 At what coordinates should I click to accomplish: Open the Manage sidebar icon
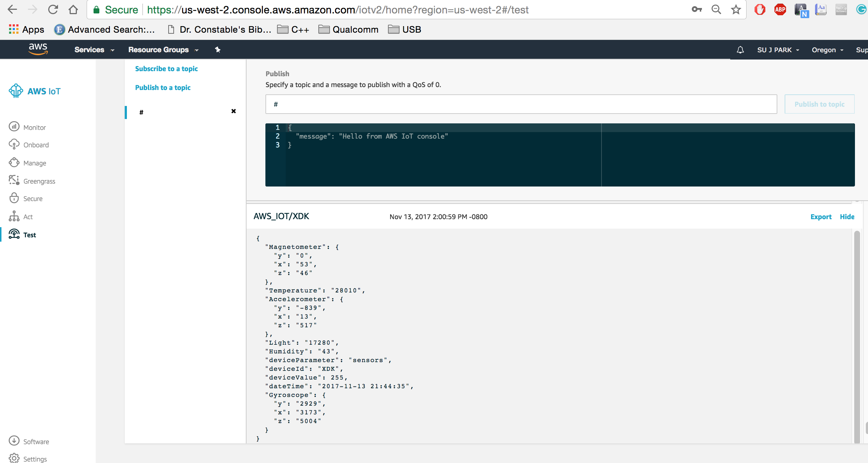pos(14,163)
